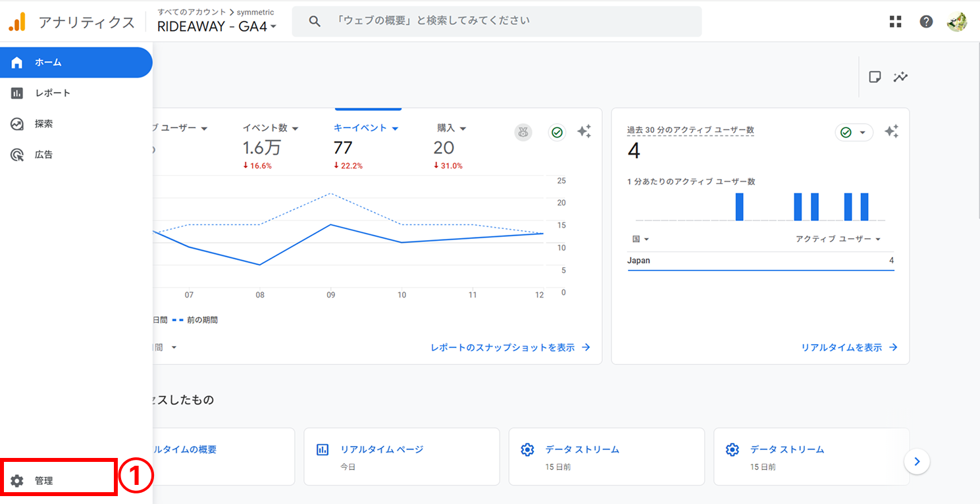Screen dimensions: 980x504
Task: Click next arrow on recently accessed cards
Action: [917, 461]
